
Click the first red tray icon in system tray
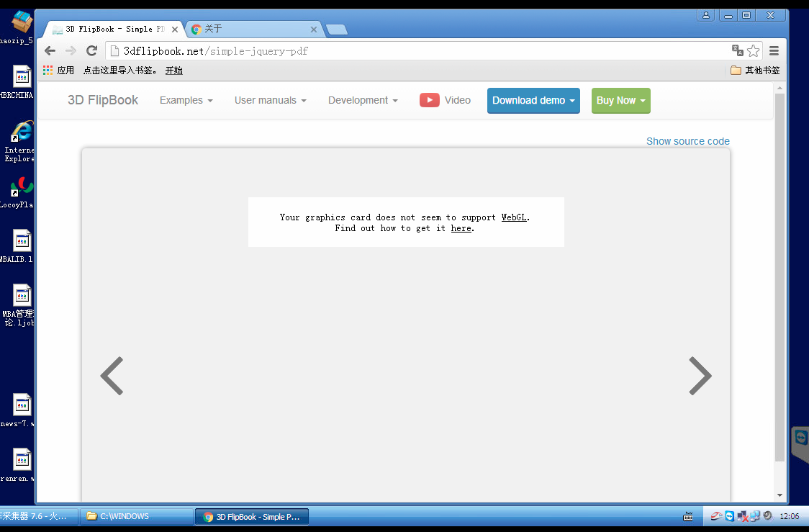716,516
